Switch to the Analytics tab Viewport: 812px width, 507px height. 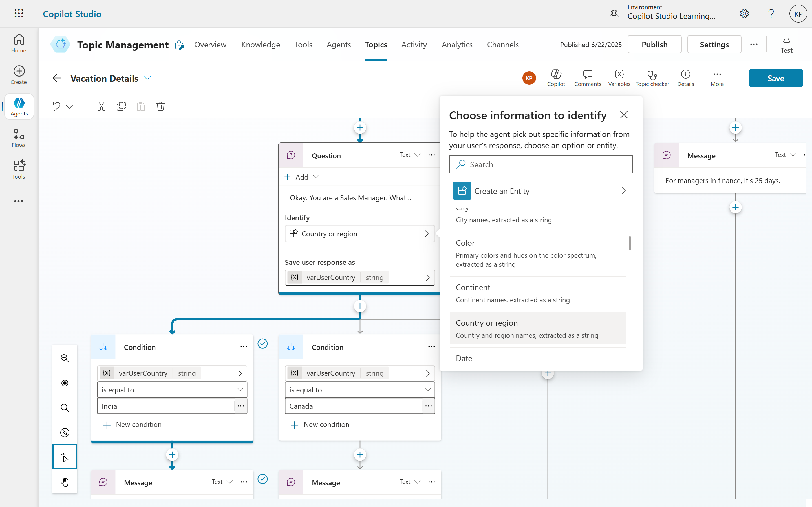click(457, 45)
